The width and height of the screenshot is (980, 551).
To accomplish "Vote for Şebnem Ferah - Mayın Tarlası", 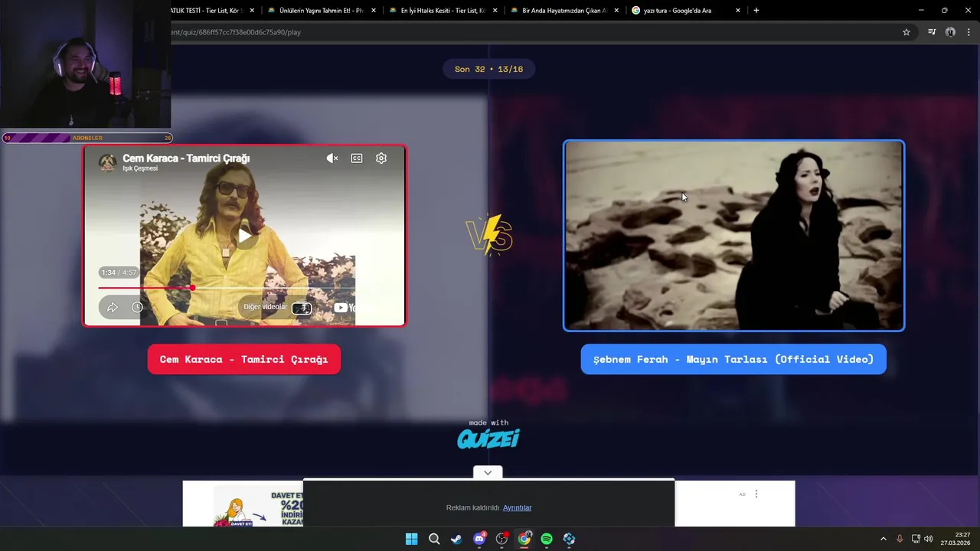I will [733, 359].
